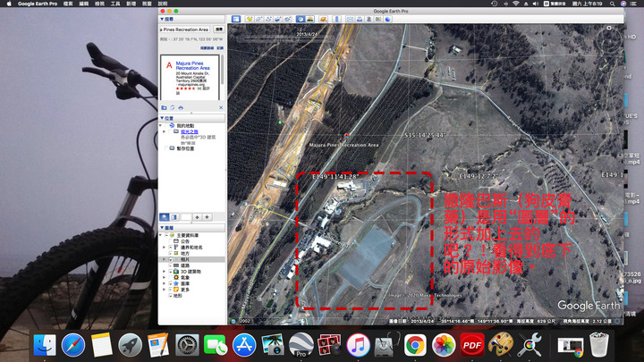Open the 檔案 menu
This screenshot has height=362, width=644.
(68, 4)
